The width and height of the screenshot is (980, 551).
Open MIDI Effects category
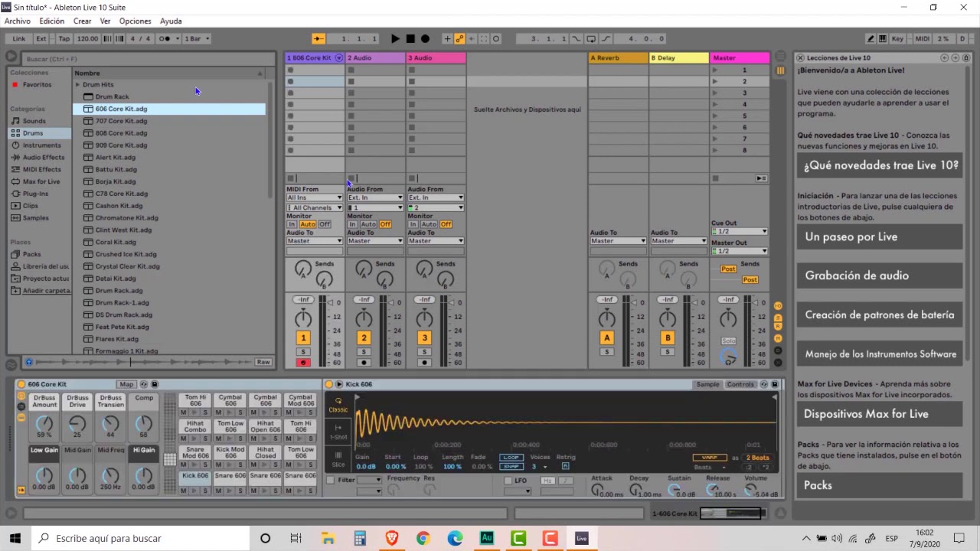41,169
